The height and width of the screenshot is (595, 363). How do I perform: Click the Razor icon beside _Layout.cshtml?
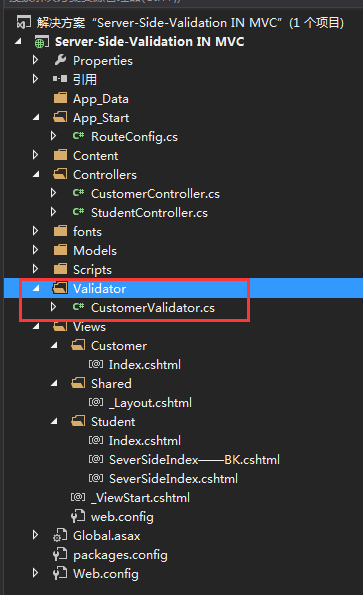96,402
